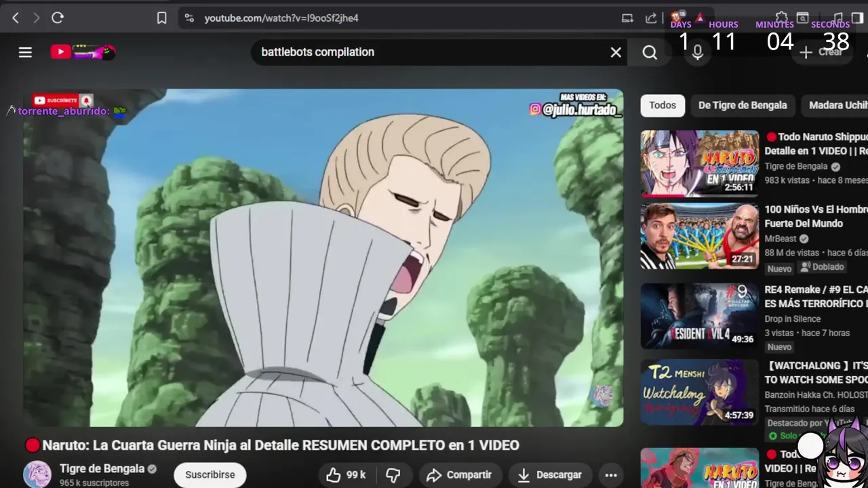Open the Watchalong 4:57:39 thumbnail
The width and height of the screenshot is (868, 488).
[x=700, y=392]
